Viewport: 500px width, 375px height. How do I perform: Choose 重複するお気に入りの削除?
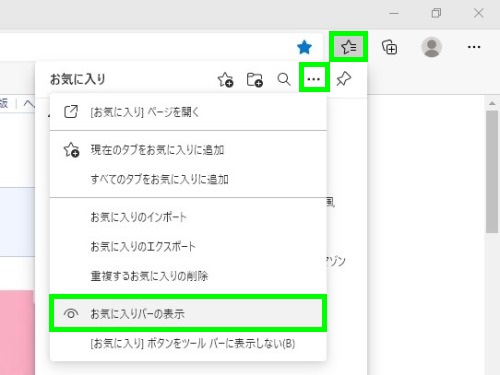click(x=188, y=276)
